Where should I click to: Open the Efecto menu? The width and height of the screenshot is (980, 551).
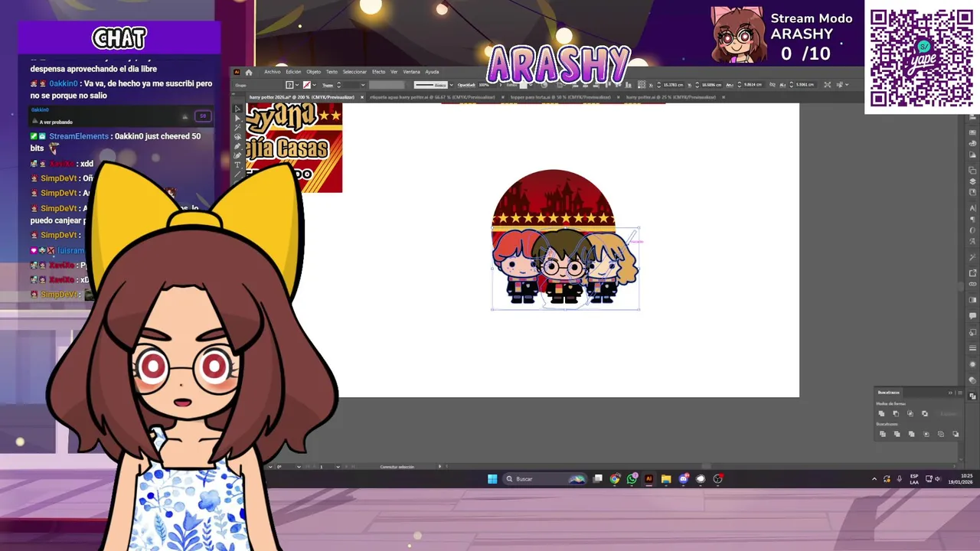(x=378, y=72)
